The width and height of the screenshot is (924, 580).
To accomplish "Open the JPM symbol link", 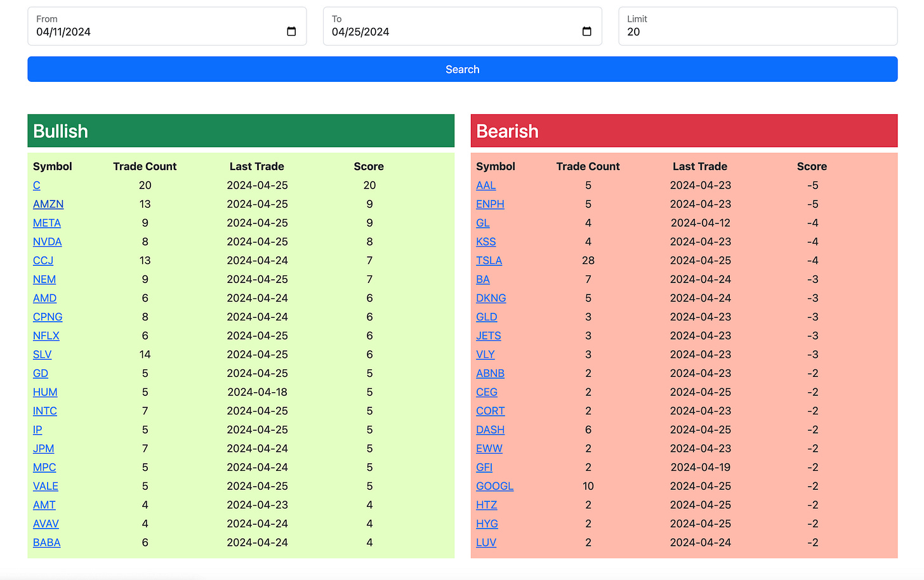I will [x=44, y=449].
